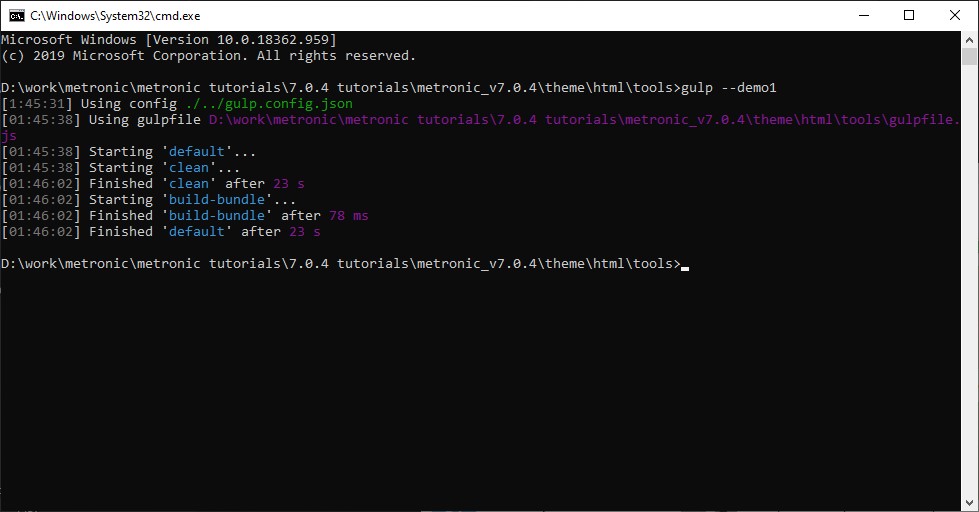Click 'default' in the Finished line
The width and height of the screenshot is (979, 512).
(x=197, y=232)
